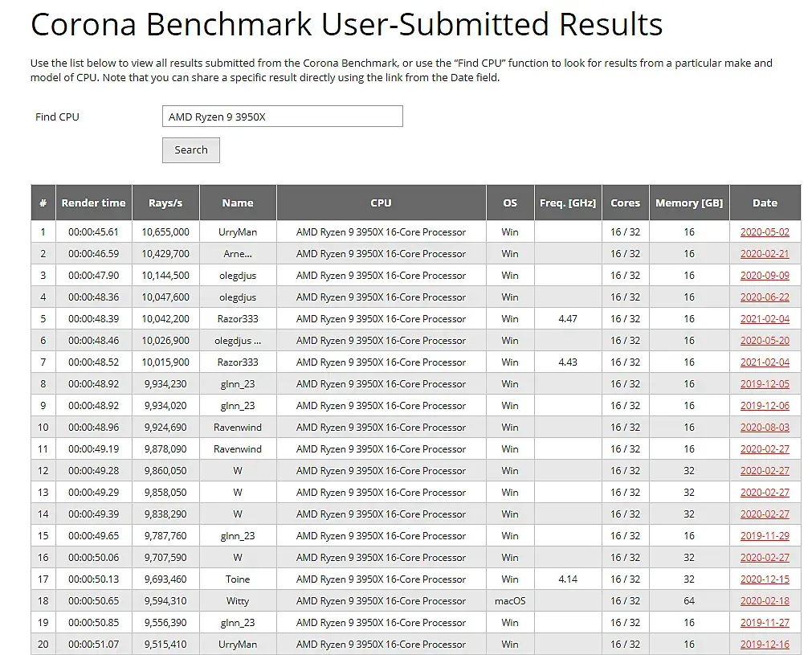
Task: Open the 2020-05-20 result link
Action: [765, 341]
